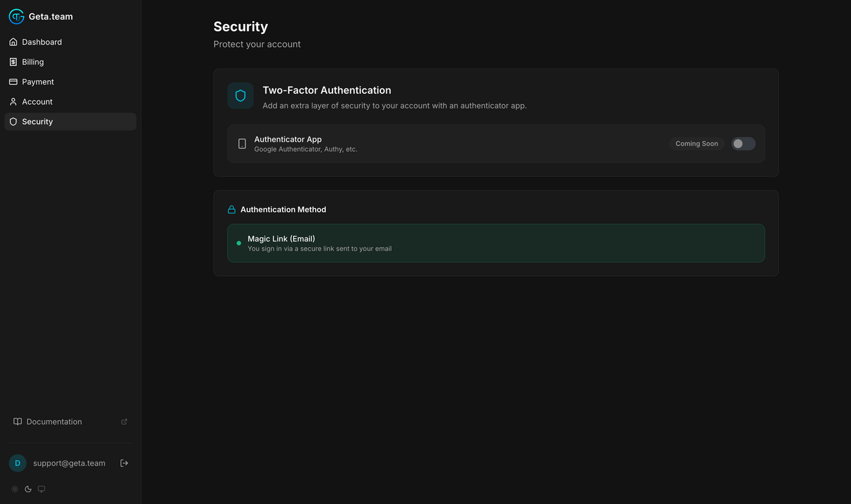Click 'Add an extra layer of security' description

pos(395,106)
